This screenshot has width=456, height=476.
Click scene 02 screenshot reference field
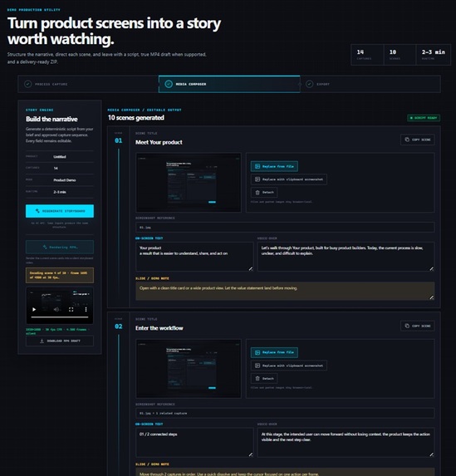tap(285, 413)
